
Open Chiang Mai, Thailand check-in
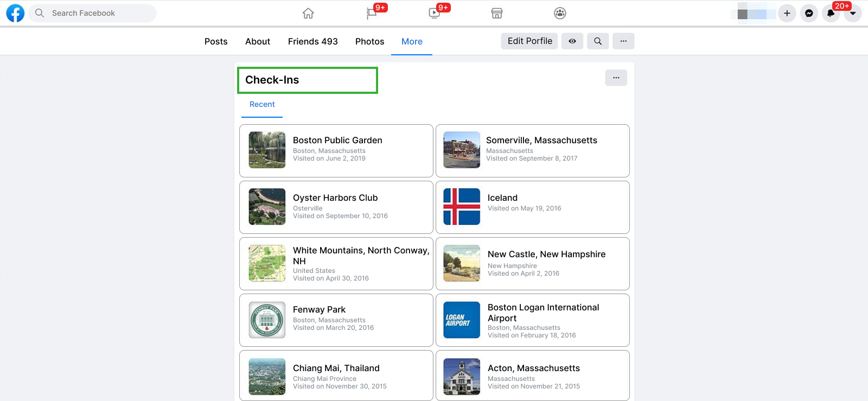tap(336, 375)
